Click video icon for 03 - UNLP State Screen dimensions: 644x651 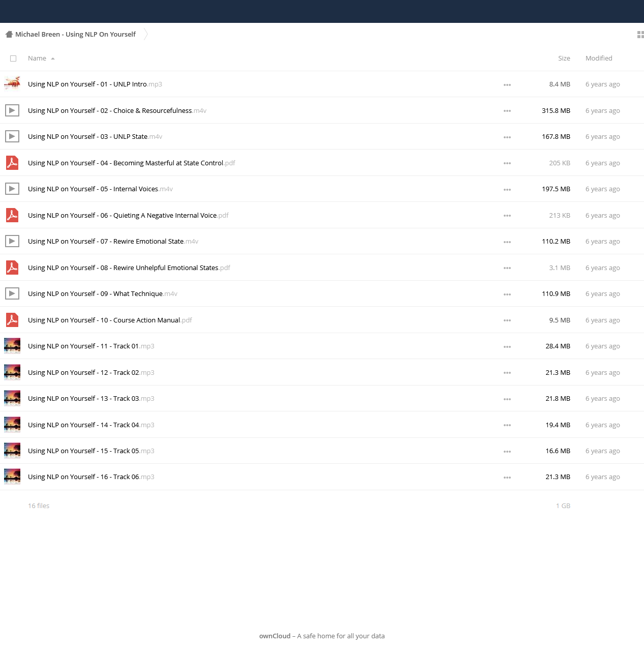[12, 136]
